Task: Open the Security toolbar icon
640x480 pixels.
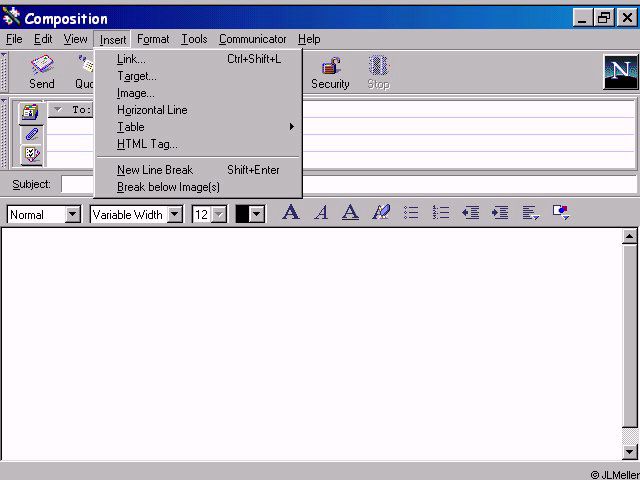Action: (330, 73)
